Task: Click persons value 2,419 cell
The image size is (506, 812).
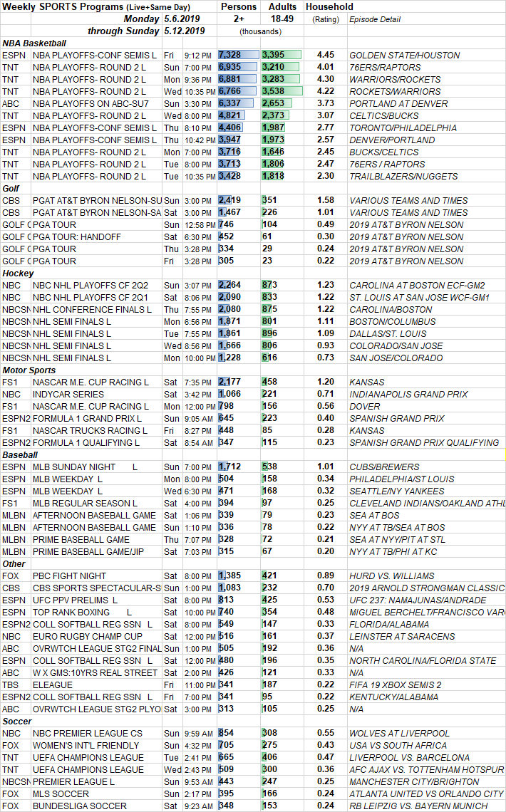Action: (x=238, y=200)
